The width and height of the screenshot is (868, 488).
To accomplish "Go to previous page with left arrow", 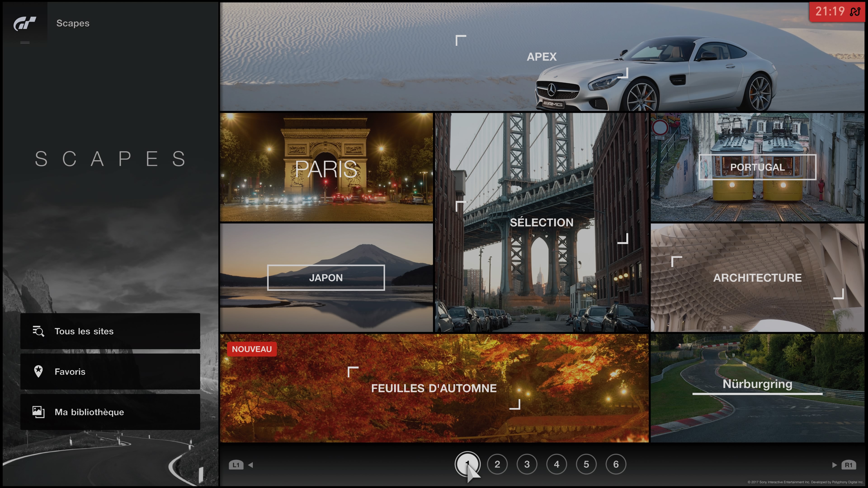I will pos(250,465).
